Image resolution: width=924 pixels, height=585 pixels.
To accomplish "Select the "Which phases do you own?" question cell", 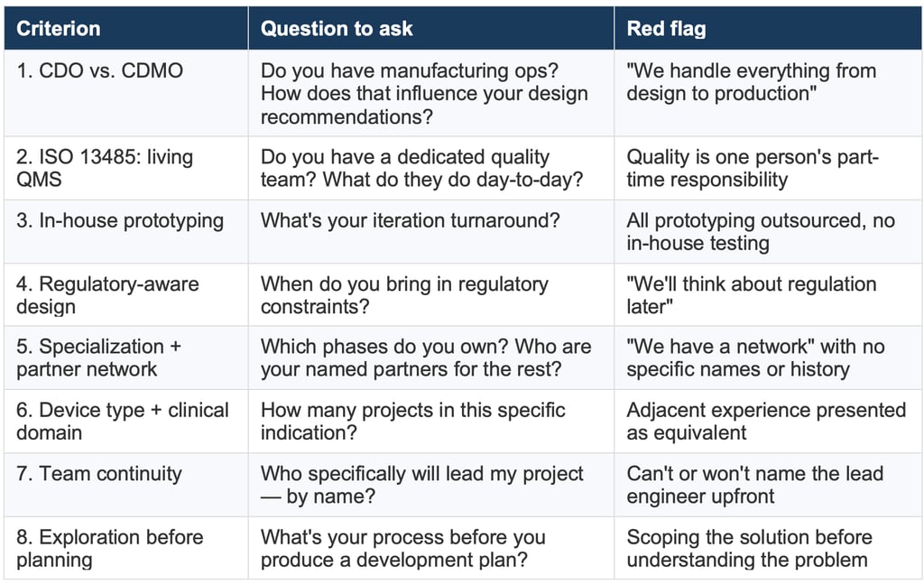I will click(x=426, y=357).
